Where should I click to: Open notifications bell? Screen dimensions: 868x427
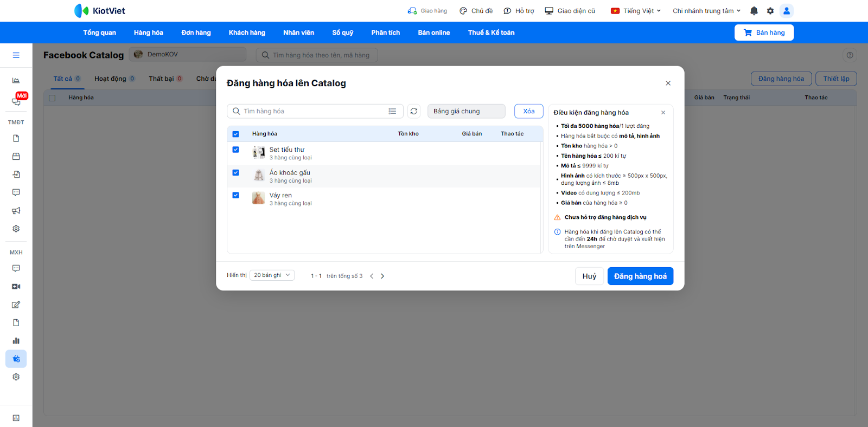754,11
